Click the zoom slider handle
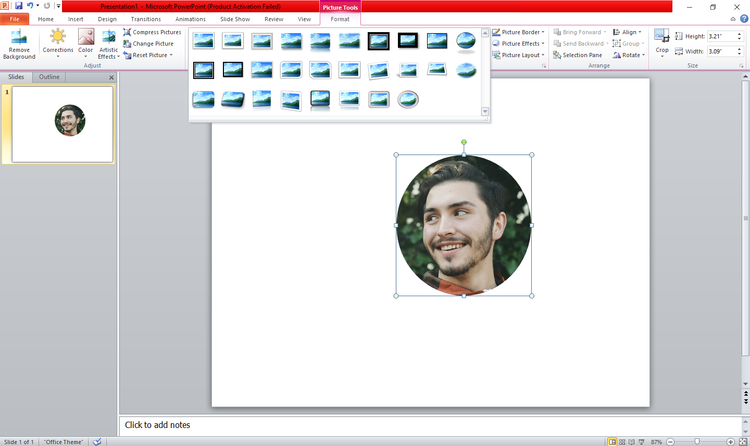Image resolution: width=750 pixels, height=446 pixels. pyautogui.click(x=697, y=442)
